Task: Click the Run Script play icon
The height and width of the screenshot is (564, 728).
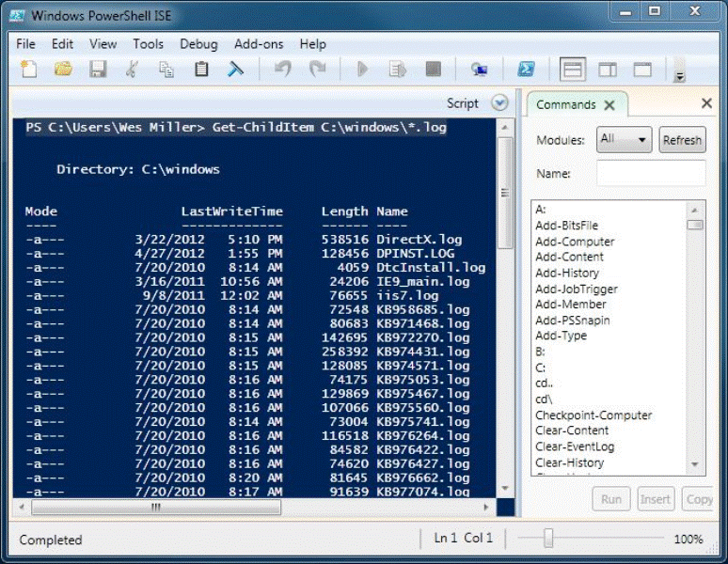Action: pyautogui.click(x=363, y=70)
